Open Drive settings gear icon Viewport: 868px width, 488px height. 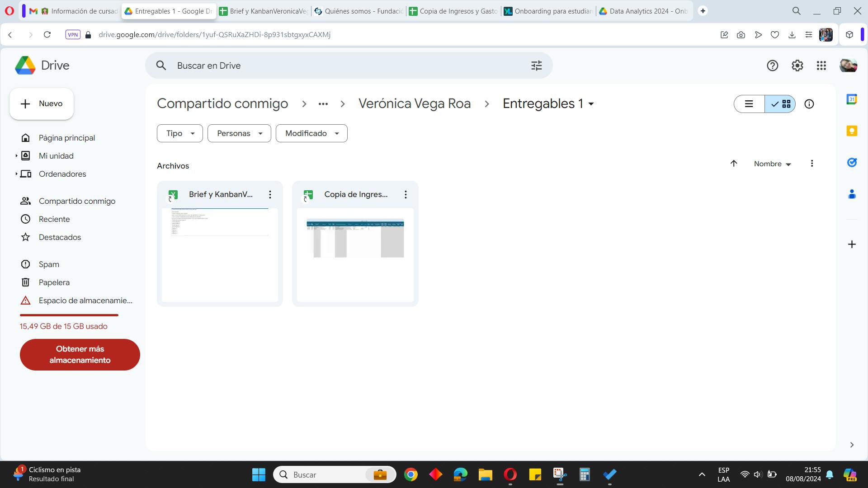pos(797,66)
